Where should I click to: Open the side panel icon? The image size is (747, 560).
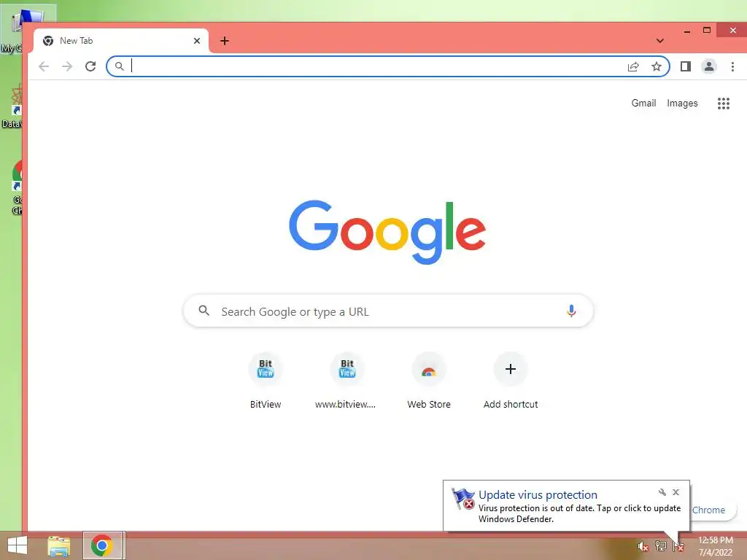[686, 66]
